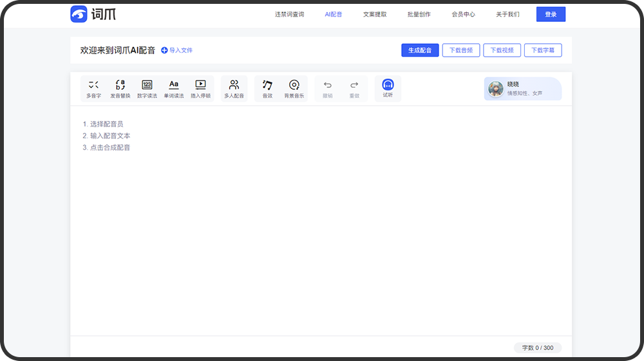This screenshot has width=644, height=361.
Task: Click into the dubbing text editor area
Action: [321, 226]
